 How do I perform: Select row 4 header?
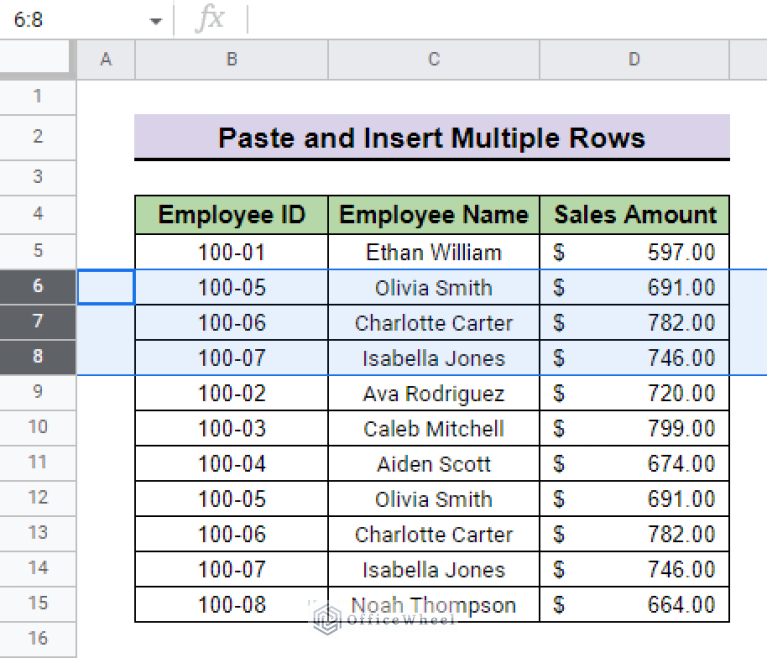tap(38, 214)
